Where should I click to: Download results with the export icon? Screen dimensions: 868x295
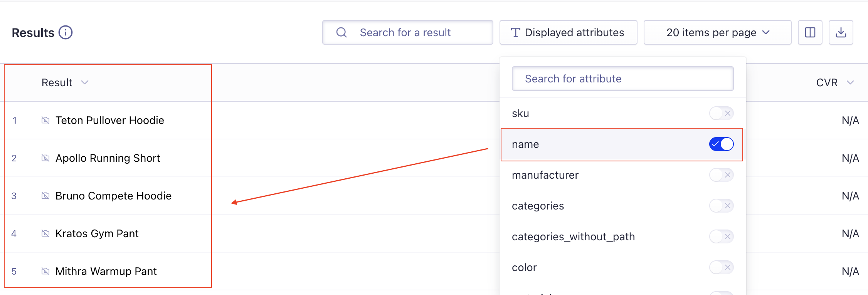[x=841, y=32]
